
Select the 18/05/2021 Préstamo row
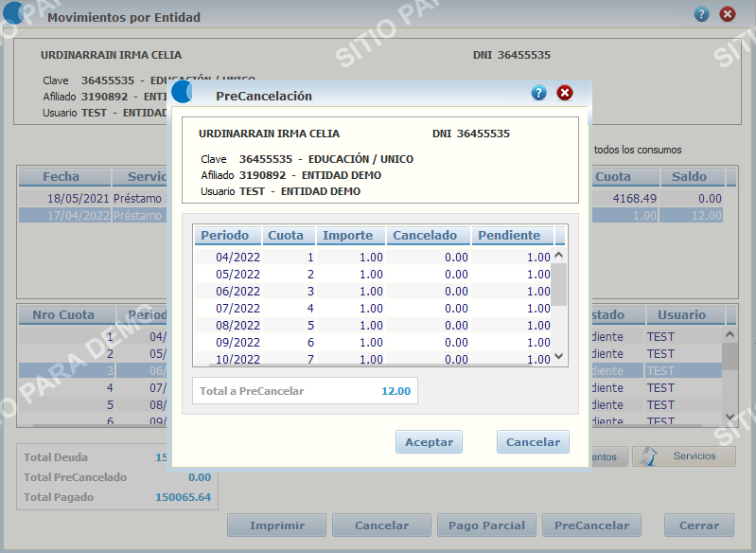(93, 198)
